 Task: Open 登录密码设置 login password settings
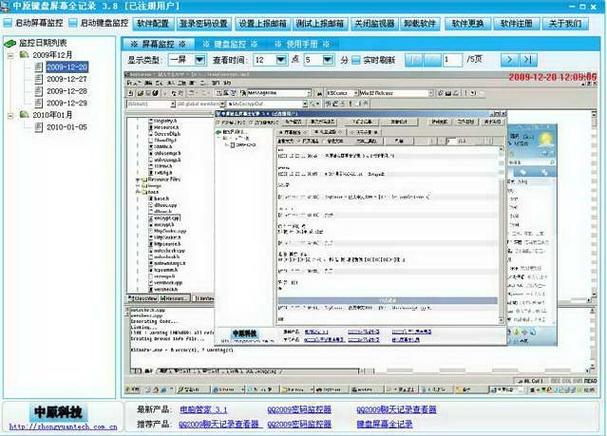[204, 22]
